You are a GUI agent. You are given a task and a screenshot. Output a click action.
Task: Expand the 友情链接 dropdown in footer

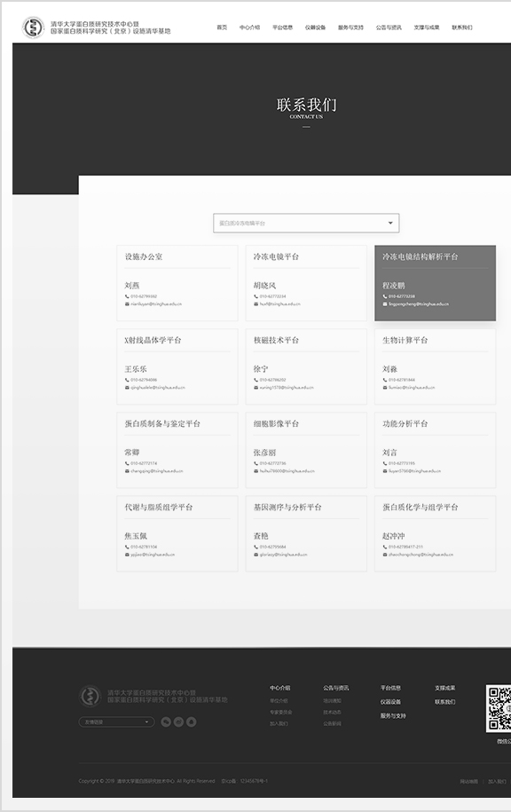[x=116, y=721]
